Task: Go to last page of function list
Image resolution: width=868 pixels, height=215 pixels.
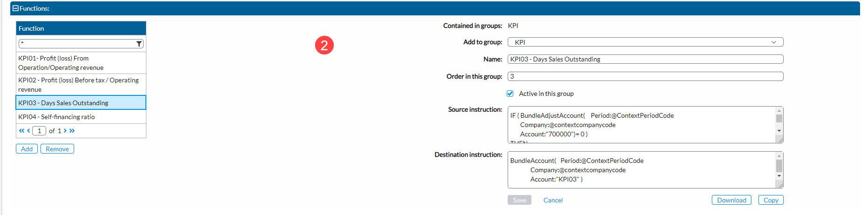Action: click(x=72, y=131)
